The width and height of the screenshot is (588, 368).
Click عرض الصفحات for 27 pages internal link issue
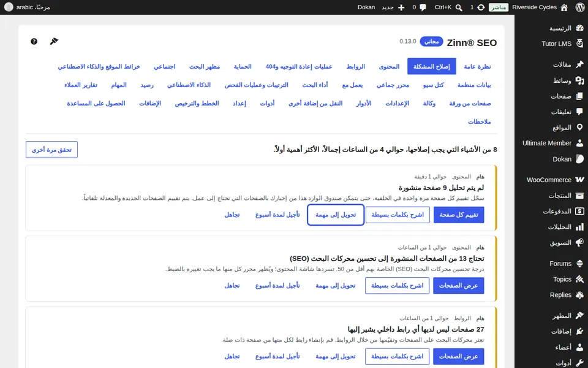click(458, 356)
